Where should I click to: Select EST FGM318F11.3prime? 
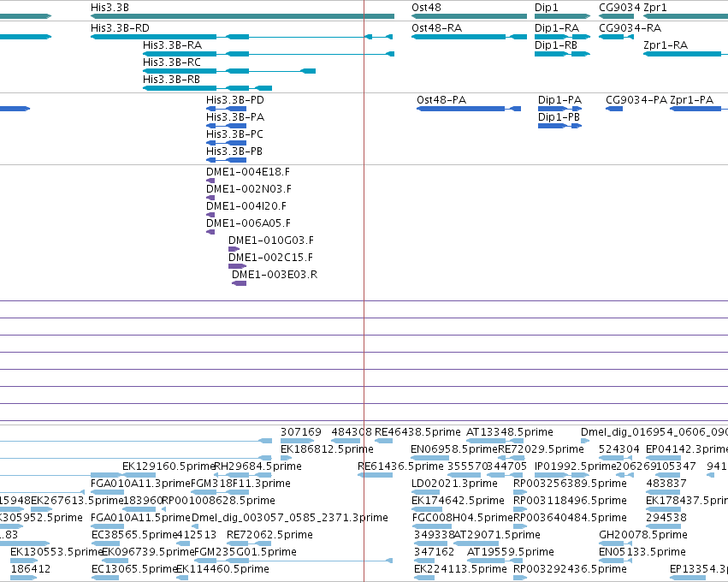pyautogui.click(x=220, y=492)
